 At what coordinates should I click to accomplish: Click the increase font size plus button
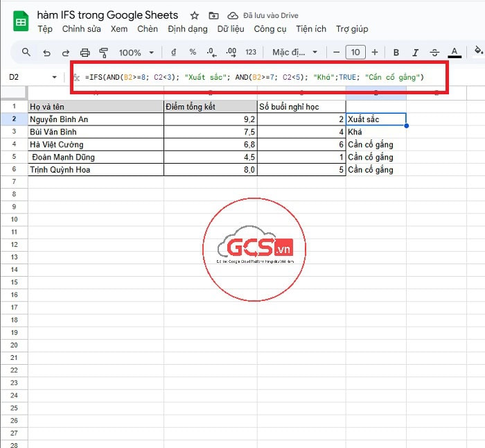375,52
